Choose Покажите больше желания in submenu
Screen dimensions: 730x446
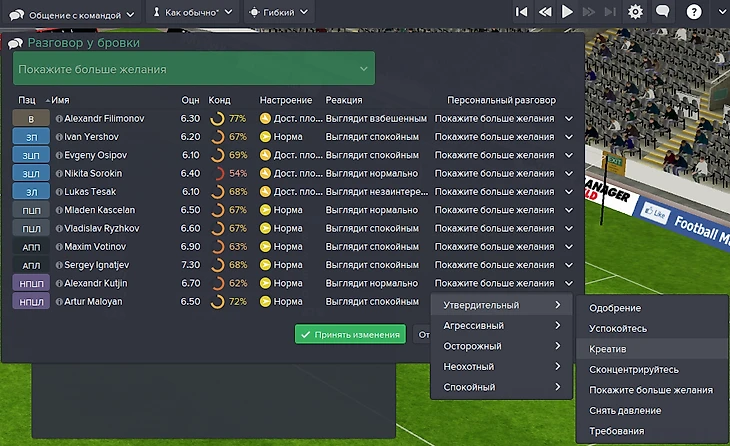[652, 390]
